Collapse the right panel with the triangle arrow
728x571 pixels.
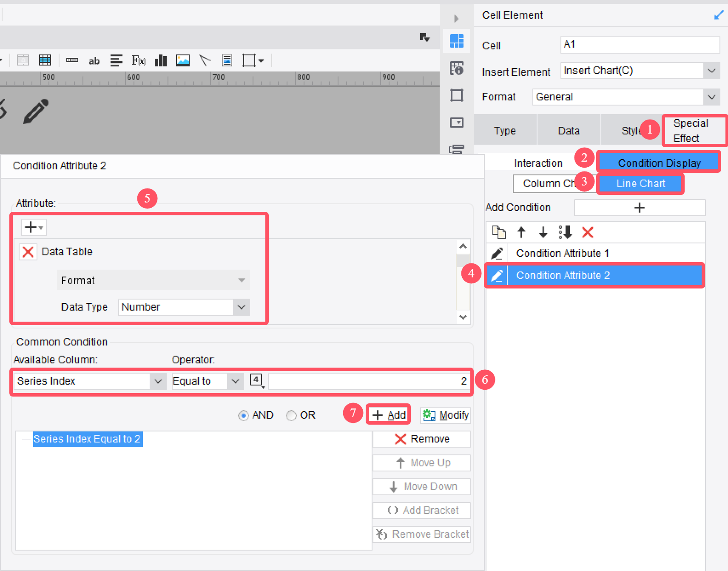pos(456,19)
